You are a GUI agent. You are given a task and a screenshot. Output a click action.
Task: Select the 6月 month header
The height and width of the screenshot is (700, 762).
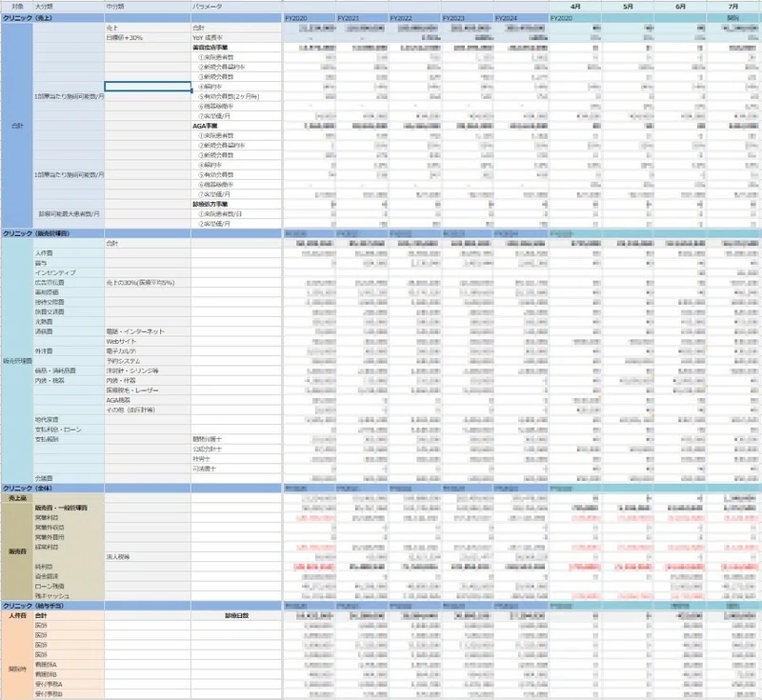pyautogui.click(x=680, y=7)
